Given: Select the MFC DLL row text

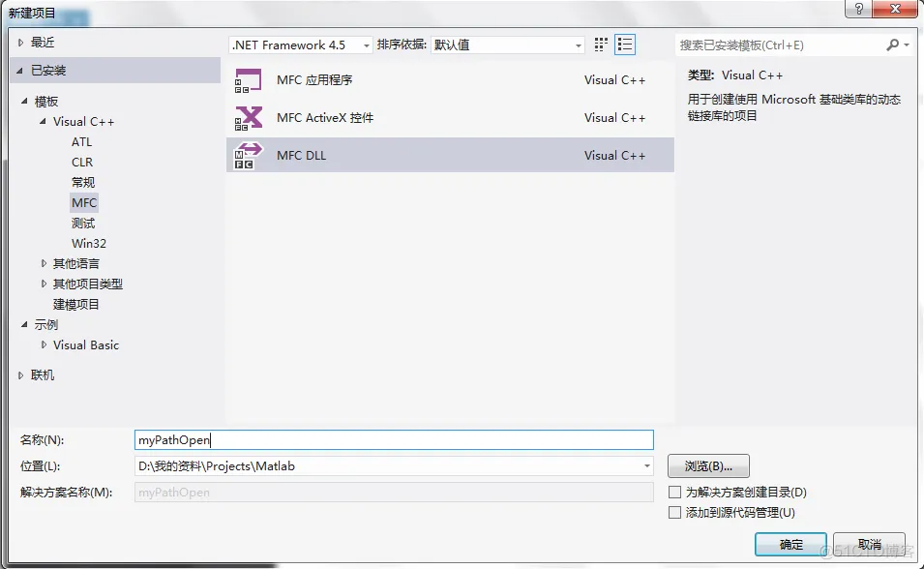Looking at the screenshot, I should (301, 156).
